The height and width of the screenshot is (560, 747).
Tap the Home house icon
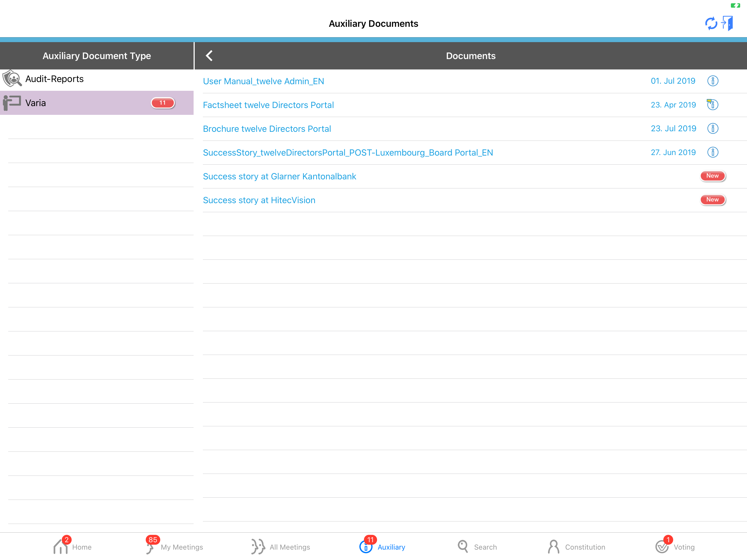coord(60,547)
